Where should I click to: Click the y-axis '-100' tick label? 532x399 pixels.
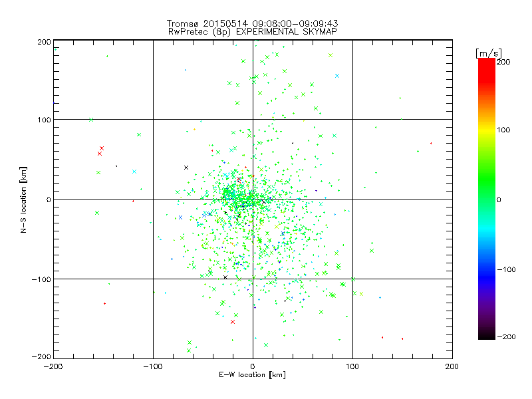[x=41, y=279]
